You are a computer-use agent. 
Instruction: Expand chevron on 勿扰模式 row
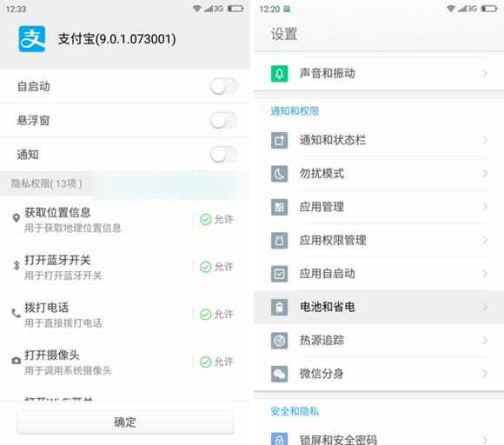[x=485, y=174]
